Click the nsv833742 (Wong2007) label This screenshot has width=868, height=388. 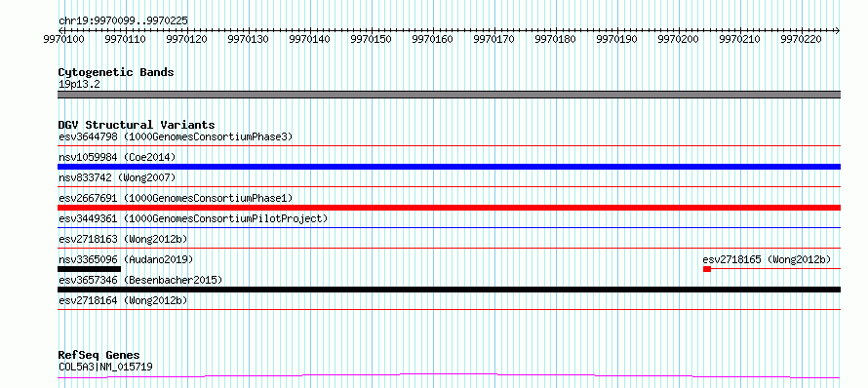click(117, 177)
